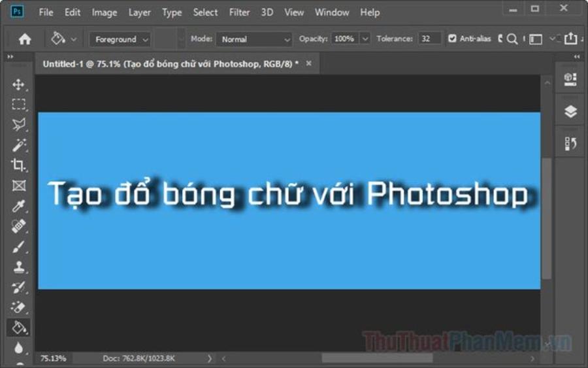This screenshot has height=368, width=588.
Task: Open the View menu
Action: (294, 12)
